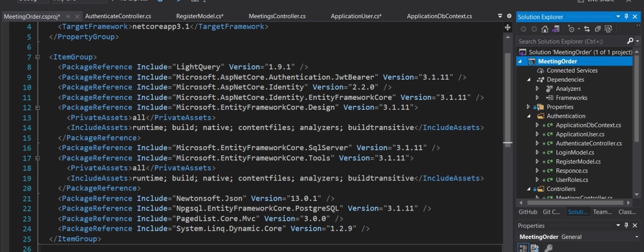The width and height of the screenshot is (644, 252).
Task: Switch to ApplicationDbContext.cs editor tab
Action: tap(439, 16)
